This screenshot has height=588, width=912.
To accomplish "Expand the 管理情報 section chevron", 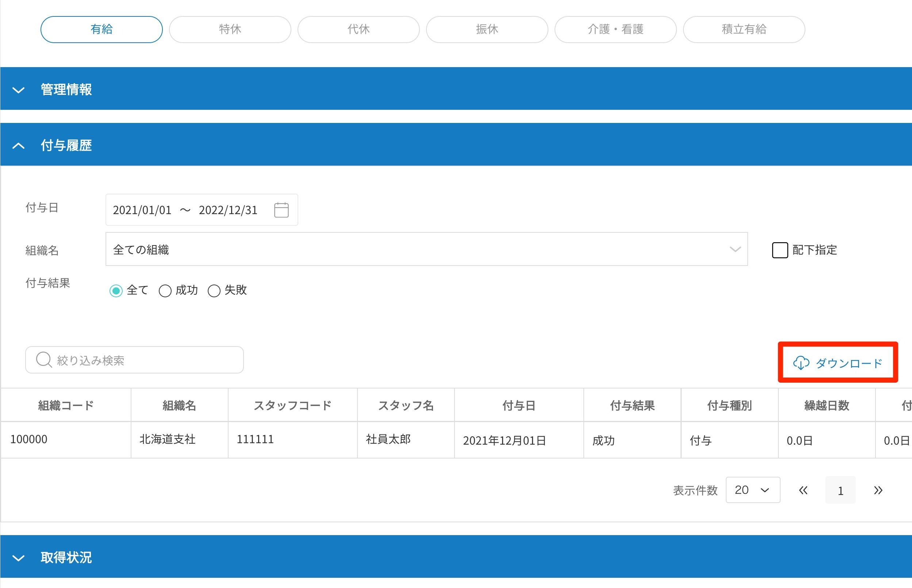I will 18,90.
